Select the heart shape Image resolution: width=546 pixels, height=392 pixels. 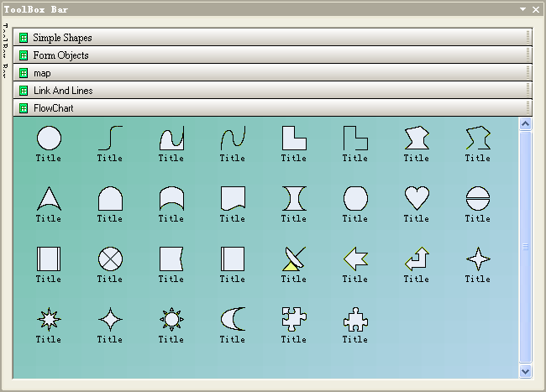pyautogui.click(x=417, y=199)
